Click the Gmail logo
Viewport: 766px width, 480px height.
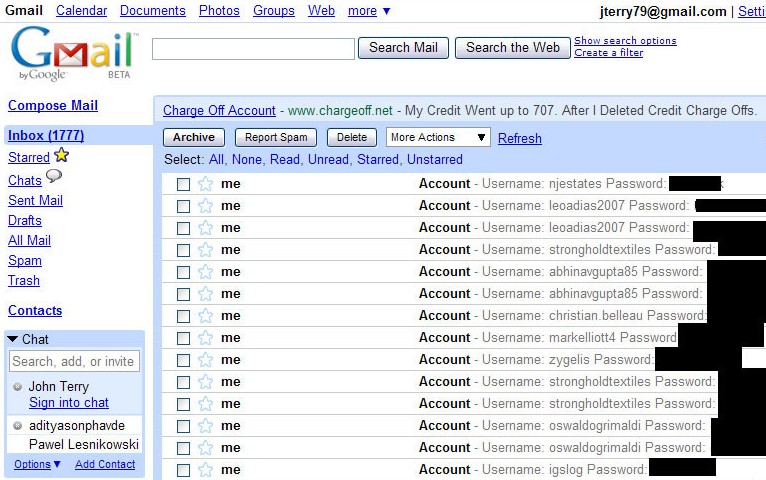(73, 53)
